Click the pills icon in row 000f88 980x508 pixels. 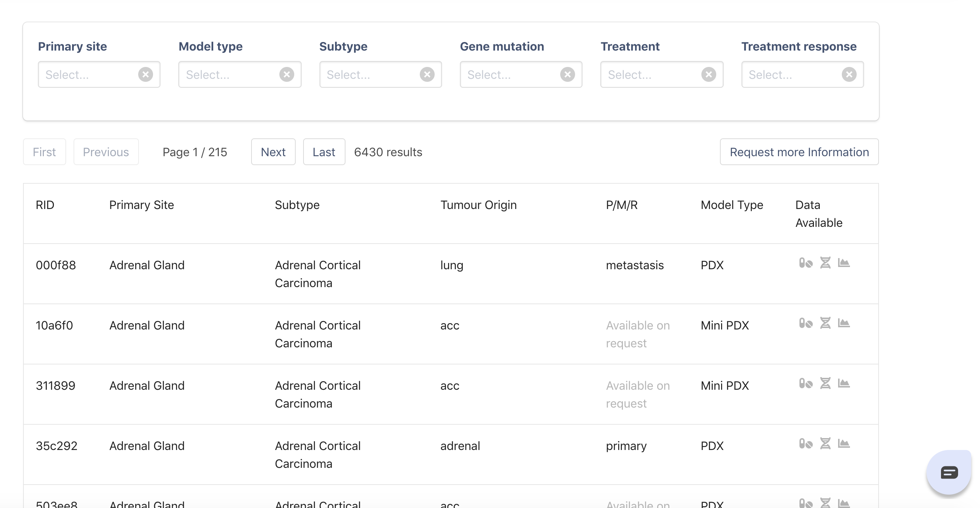pos(805,263)
